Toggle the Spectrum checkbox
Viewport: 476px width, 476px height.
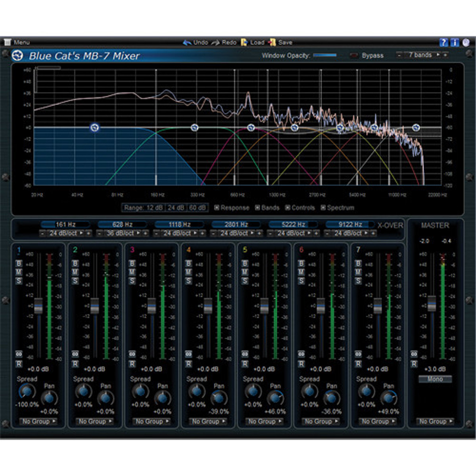pyautogui.click(x=323, y=207)
